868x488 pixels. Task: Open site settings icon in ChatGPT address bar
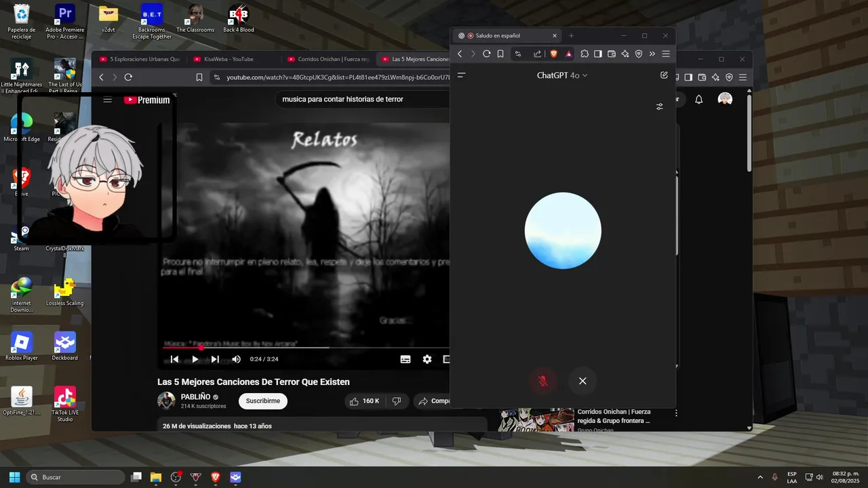[x=518, y=54]
